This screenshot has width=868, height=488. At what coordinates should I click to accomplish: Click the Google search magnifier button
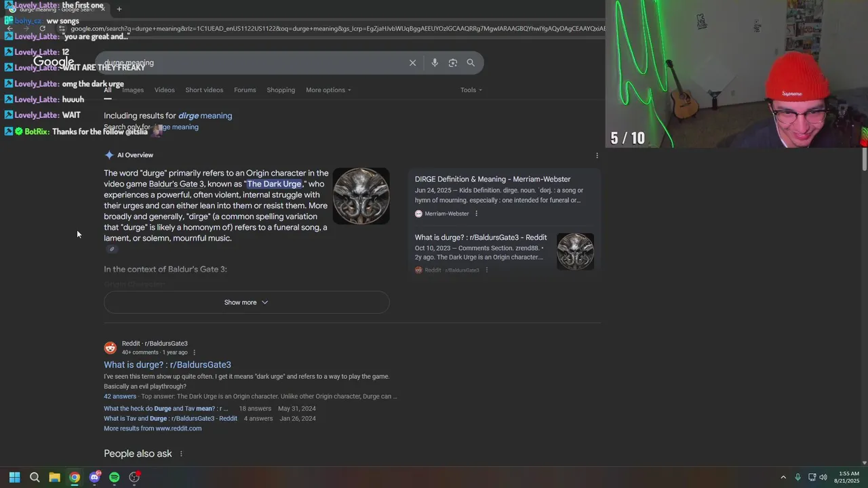tap(471, 63)
